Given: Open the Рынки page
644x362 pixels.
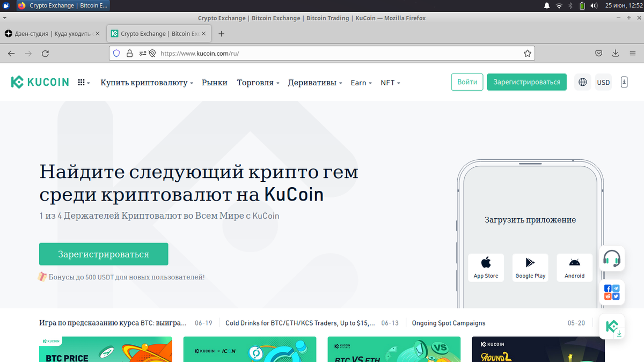Looking at the screenshot, I should pyautogui.click(x=215, y=83).
